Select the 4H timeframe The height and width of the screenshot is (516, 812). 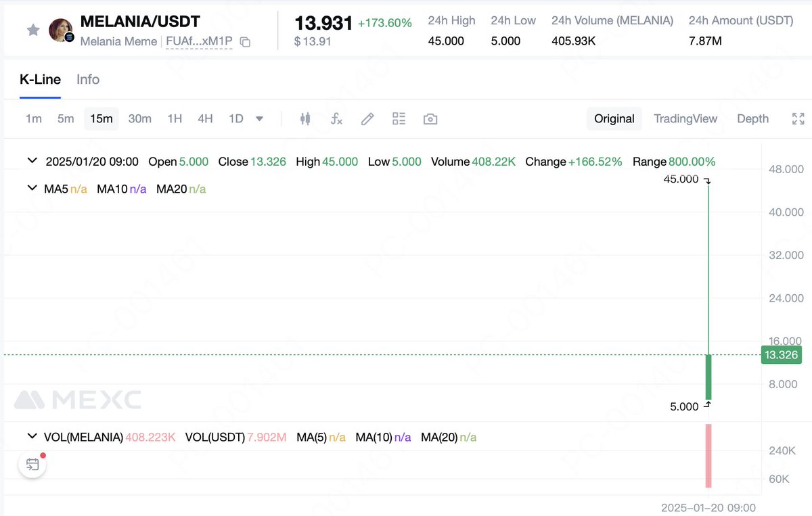[x=205, y=119]
